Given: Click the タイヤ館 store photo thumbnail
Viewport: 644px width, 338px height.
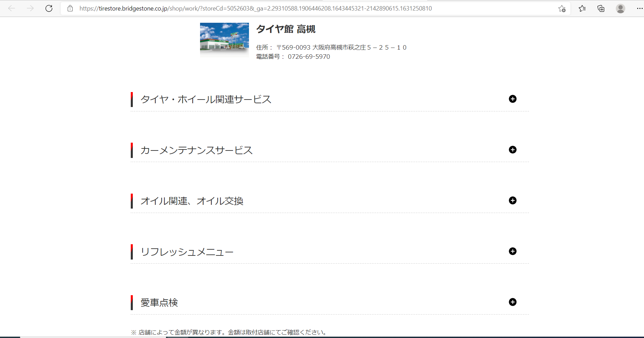Looking at the screenshot, I should click(224, 40).
